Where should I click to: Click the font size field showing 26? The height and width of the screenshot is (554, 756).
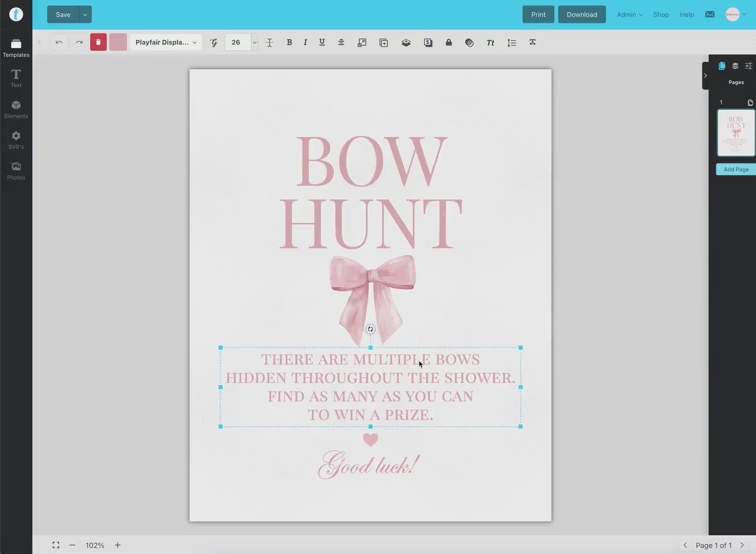click(238, 43)
